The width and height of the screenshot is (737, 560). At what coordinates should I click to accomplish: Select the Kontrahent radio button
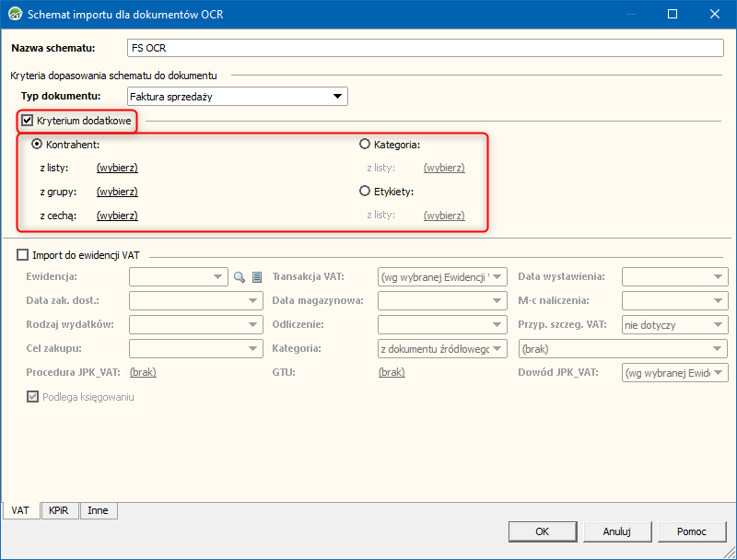37,145
